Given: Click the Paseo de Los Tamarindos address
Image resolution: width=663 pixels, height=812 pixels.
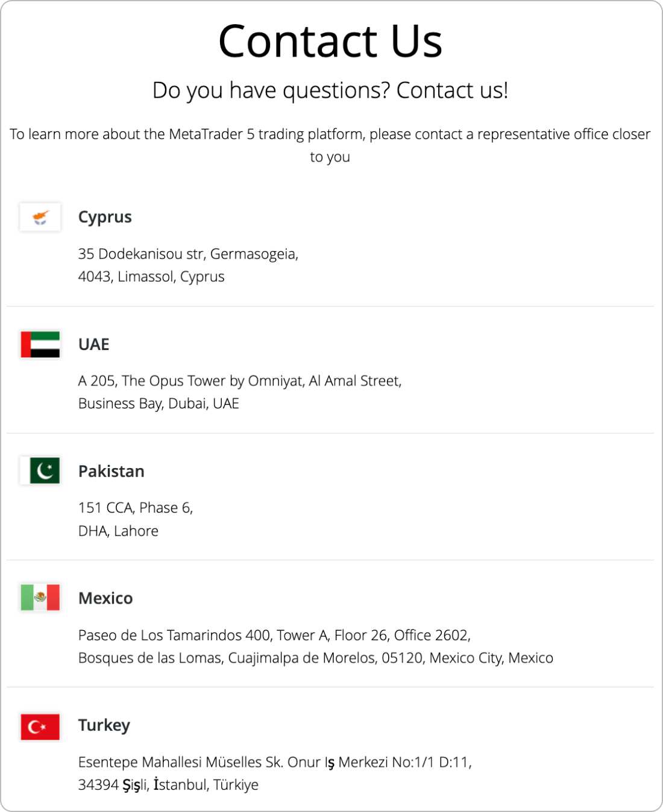Looking at the screenshot, I should [x=274, y=636].
